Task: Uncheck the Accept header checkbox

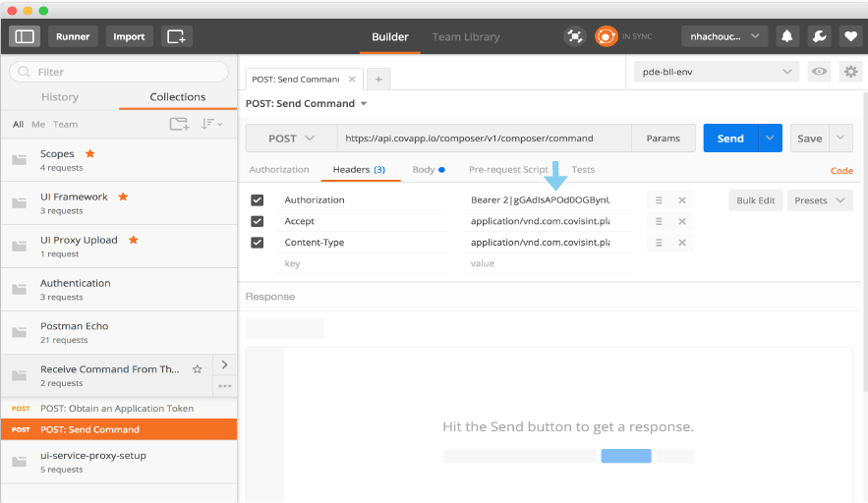Action: pos(258,222)
